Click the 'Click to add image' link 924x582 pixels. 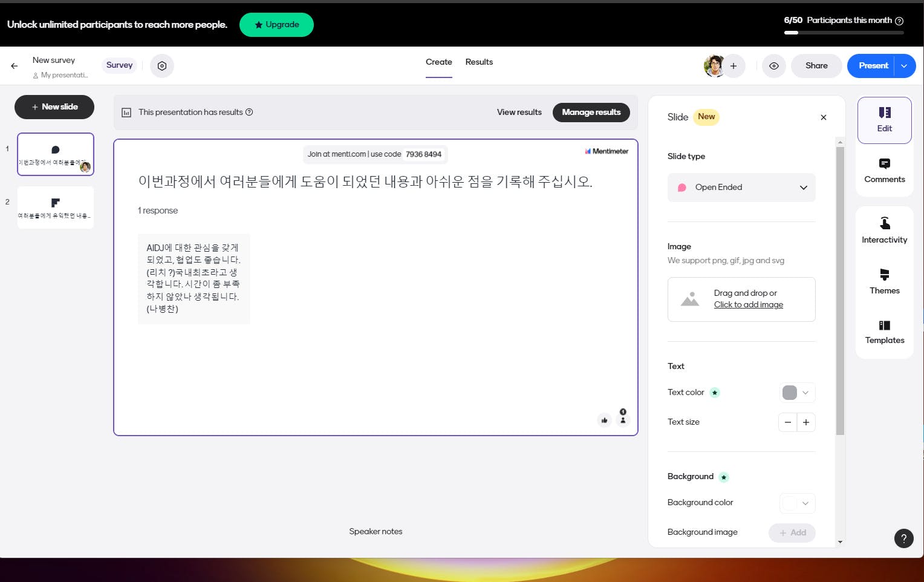pos(749,305)
